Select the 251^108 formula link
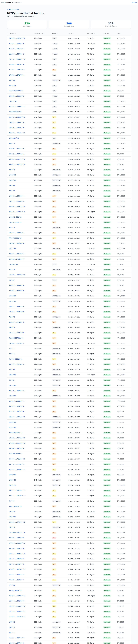This screenshot has width=138, height=644. point(12,370)
